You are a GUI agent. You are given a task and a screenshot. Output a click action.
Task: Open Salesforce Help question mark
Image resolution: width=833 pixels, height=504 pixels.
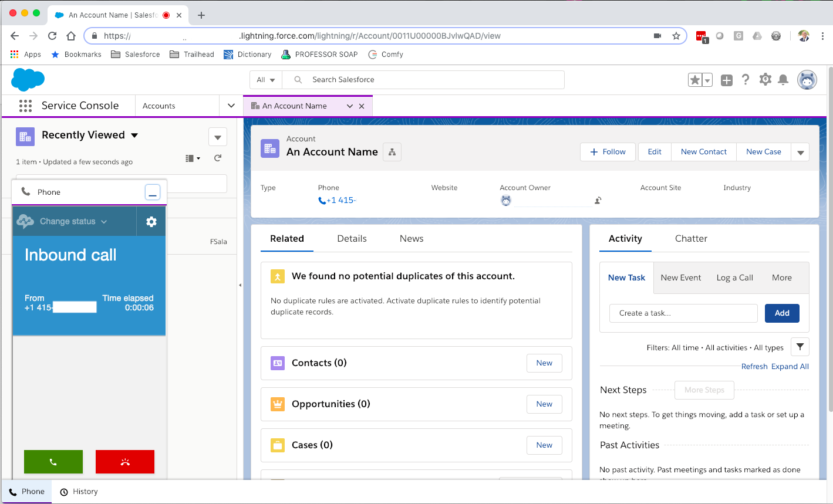coord(746,80)
